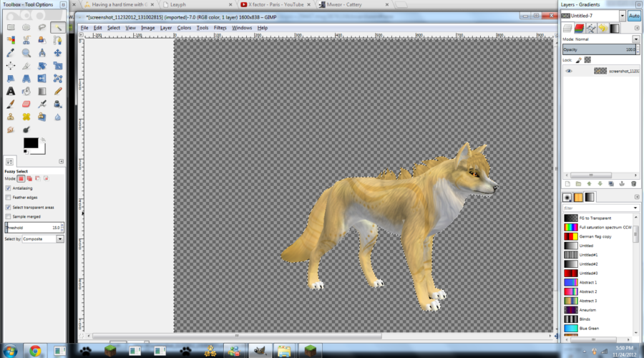The width and height of the screenshot is (644, 358).
Task: Toggle Lock alpha channel icon
Action: pyautogui.click(x=587, y=60)
